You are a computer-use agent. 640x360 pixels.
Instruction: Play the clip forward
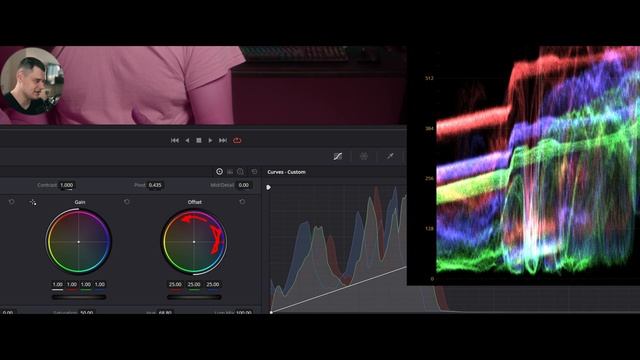click(210, 140)
